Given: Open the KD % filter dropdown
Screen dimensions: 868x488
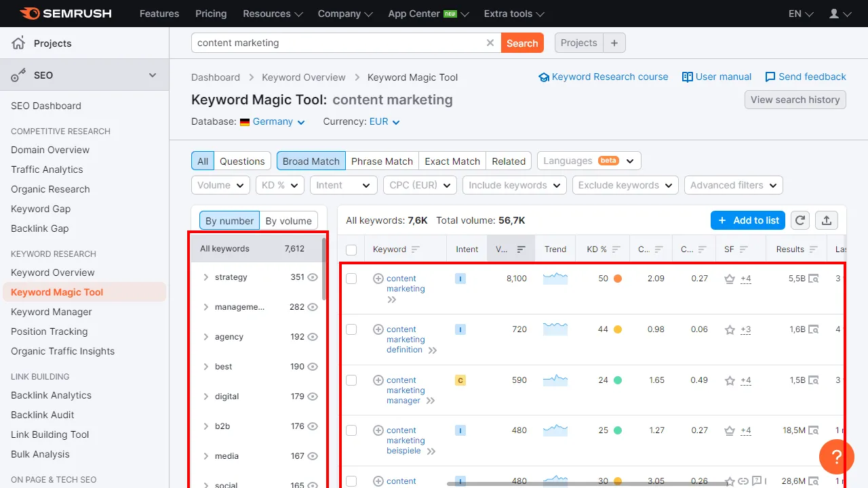Looking at the screenshot, I should coord(280,185).
